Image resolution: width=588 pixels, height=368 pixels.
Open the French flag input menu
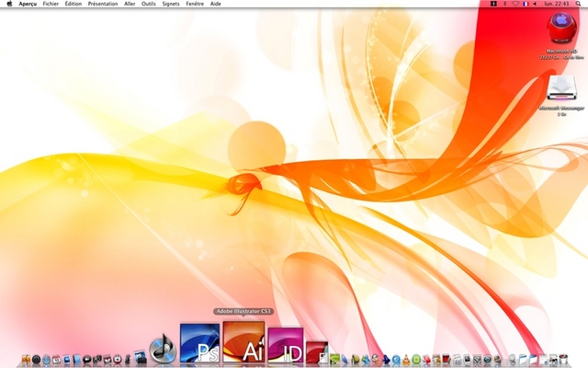pos(526,4)
